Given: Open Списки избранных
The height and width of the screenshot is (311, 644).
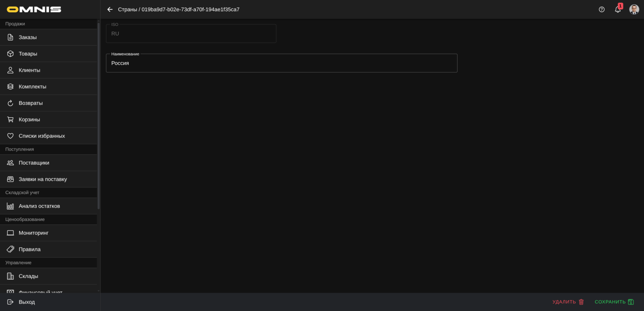Looking at the screenshot, I should 42,136.
